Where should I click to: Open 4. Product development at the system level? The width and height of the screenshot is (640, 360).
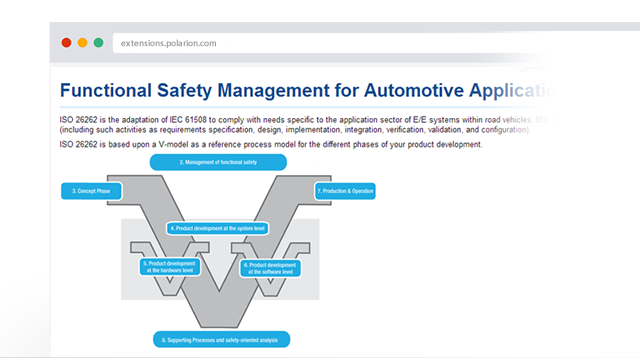click(x=218, y=228)
